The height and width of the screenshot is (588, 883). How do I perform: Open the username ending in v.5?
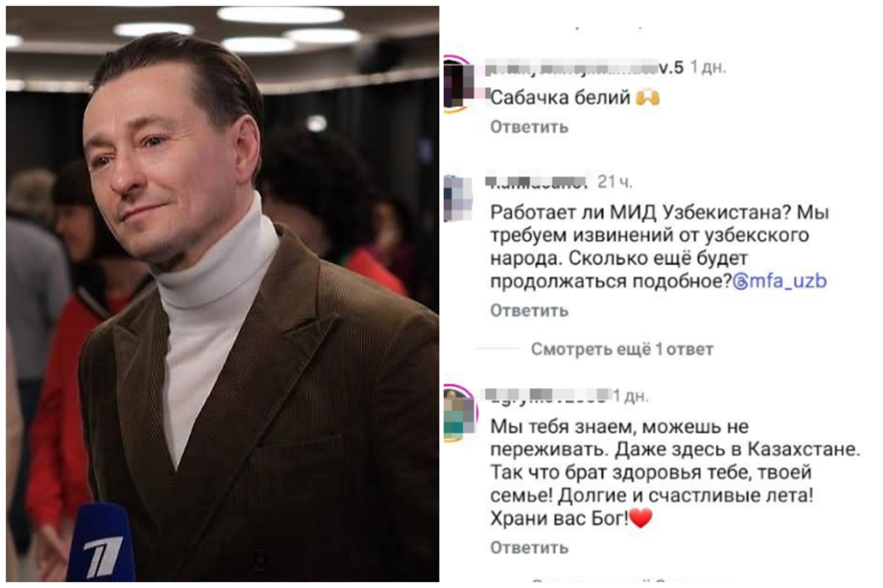point(585,68)
